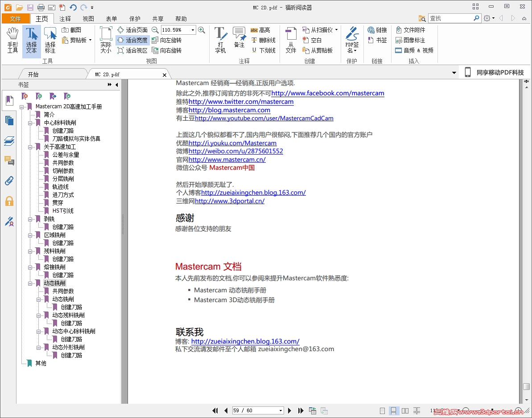
Task: Collapse root Mastercam 2D高速加工手册 node
Action: (22, 107)
